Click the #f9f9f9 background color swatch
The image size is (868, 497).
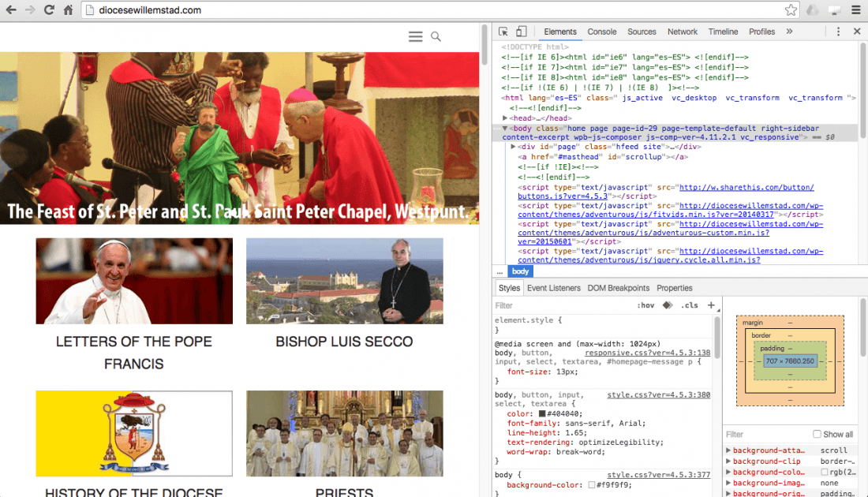pyautogui.click(x=592, y=485)
